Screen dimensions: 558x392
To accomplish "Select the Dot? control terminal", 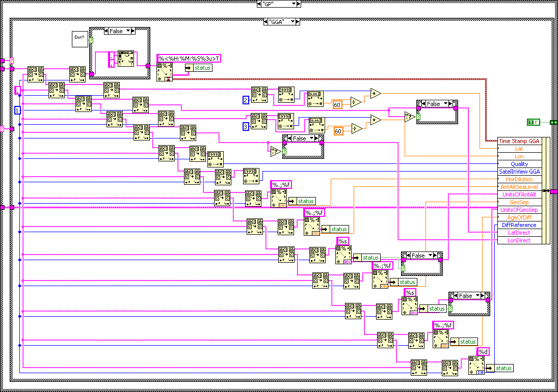I will [x=79, y=39].
